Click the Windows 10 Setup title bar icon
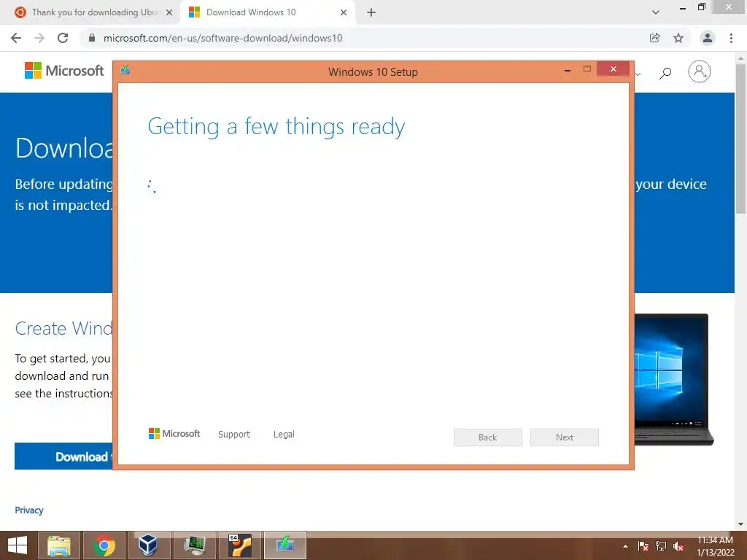Screen dimensions: 747x560 coord(125,71)
